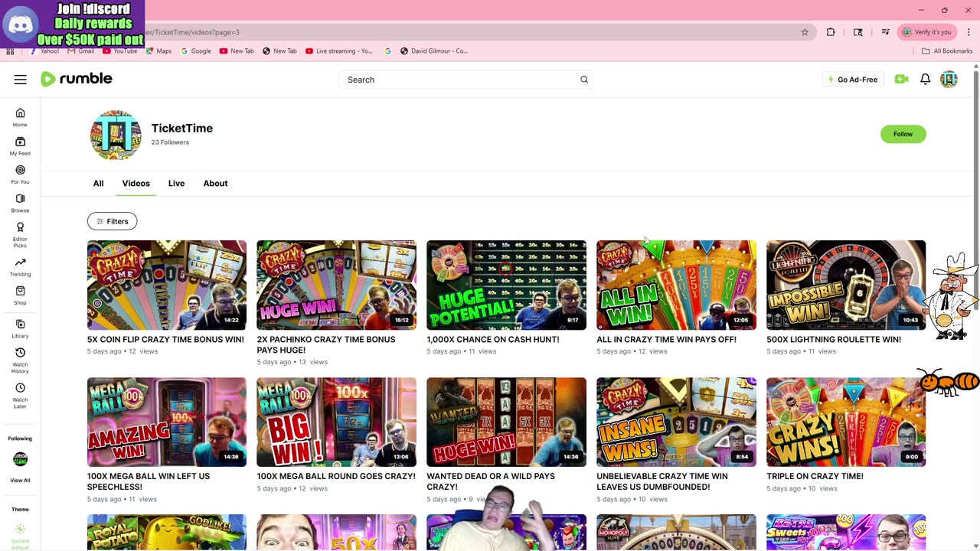Click the System Default theme icon
980x551 pixels.
[20, 530]
